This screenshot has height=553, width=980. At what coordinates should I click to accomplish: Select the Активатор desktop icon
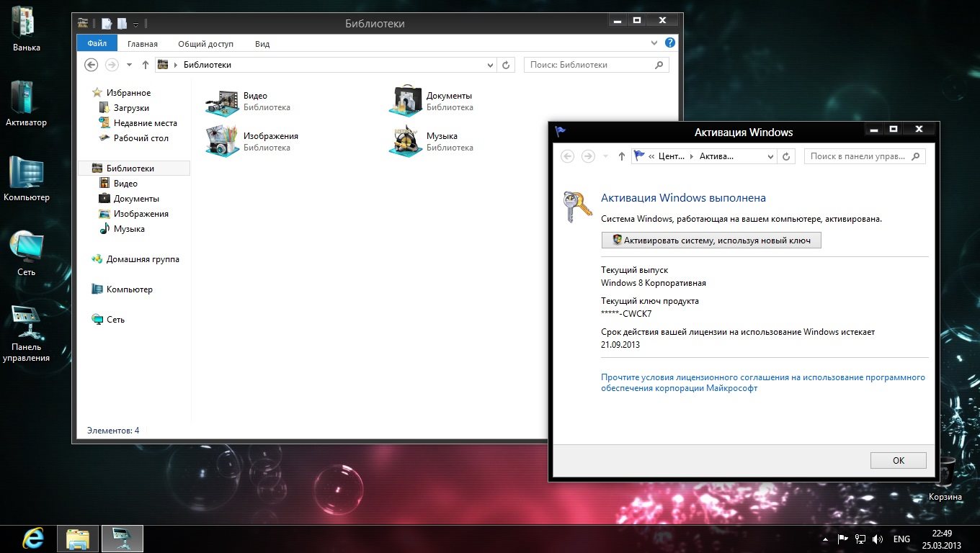[26, 103]
